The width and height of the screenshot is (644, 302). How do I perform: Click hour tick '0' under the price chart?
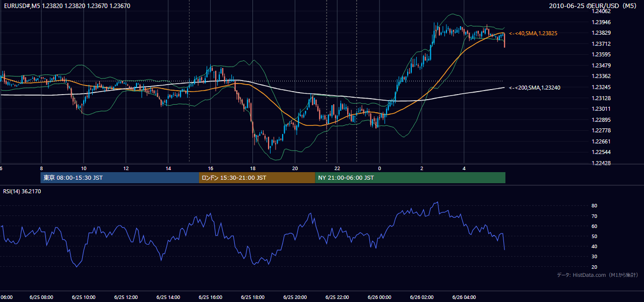(x=379, y=168)
